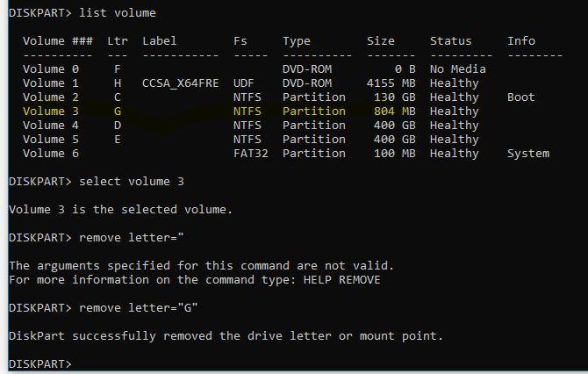
Task: Click the "No Media" status text
Action: [x=457, y=68]
